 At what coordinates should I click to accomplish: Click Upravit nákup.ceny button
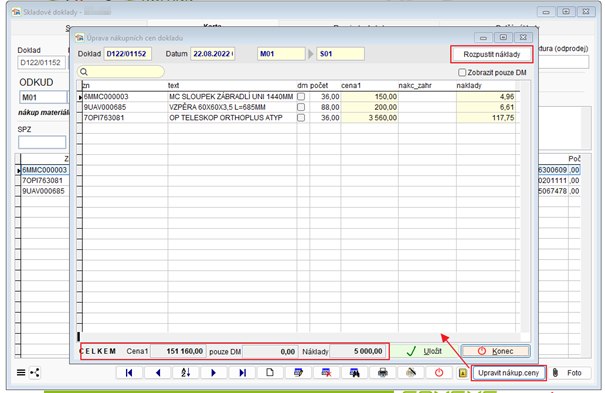pyautogui.click(x=509, y=373)
